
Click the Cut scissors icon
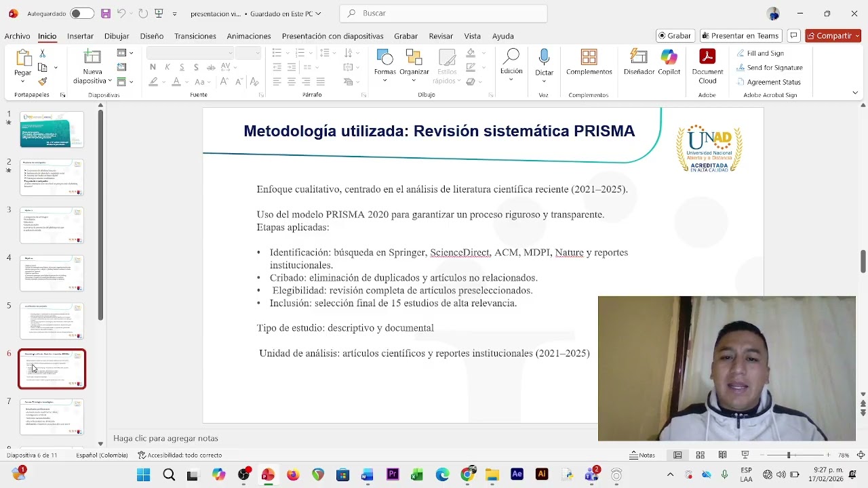pos(42,53)
